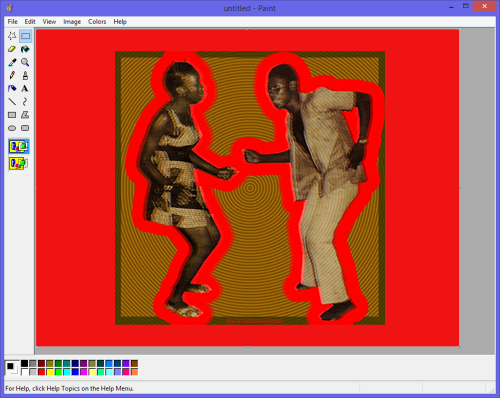Select the bright blue swatch
This screenshot has height=398, width=500.
tap(75, 372)
